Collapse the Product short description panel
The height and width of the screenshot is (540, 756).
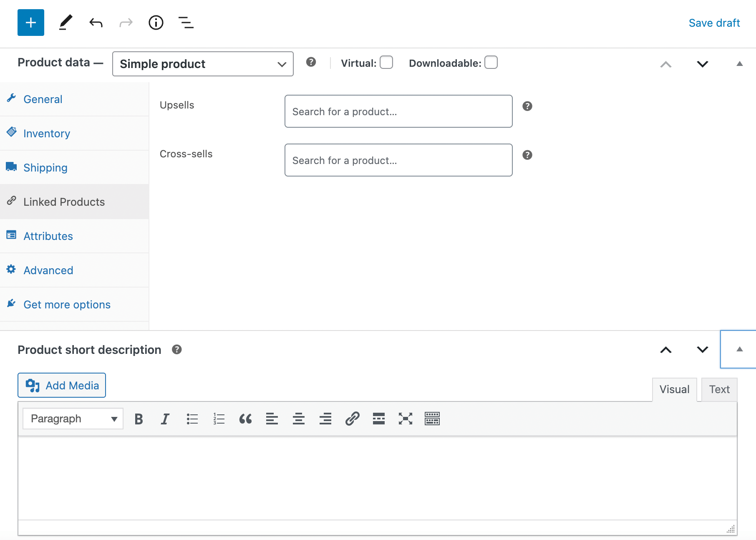click(x=739, y=349)
